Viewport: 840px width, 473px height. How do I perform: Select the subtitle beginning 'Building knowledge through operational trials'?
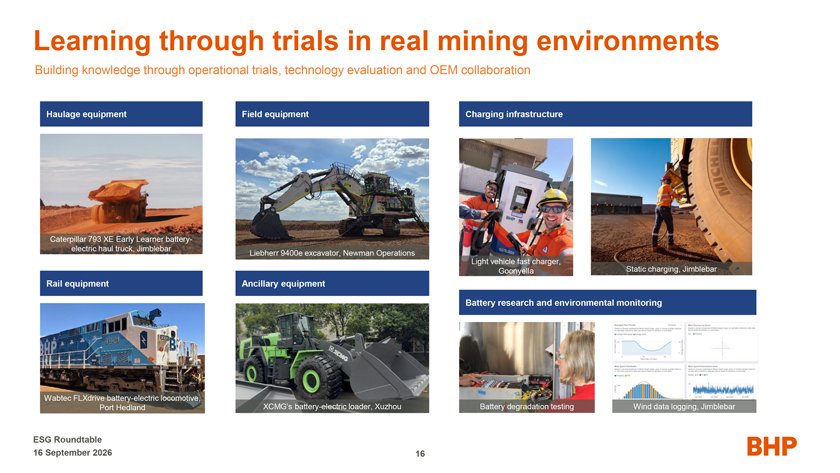point(282,70)
